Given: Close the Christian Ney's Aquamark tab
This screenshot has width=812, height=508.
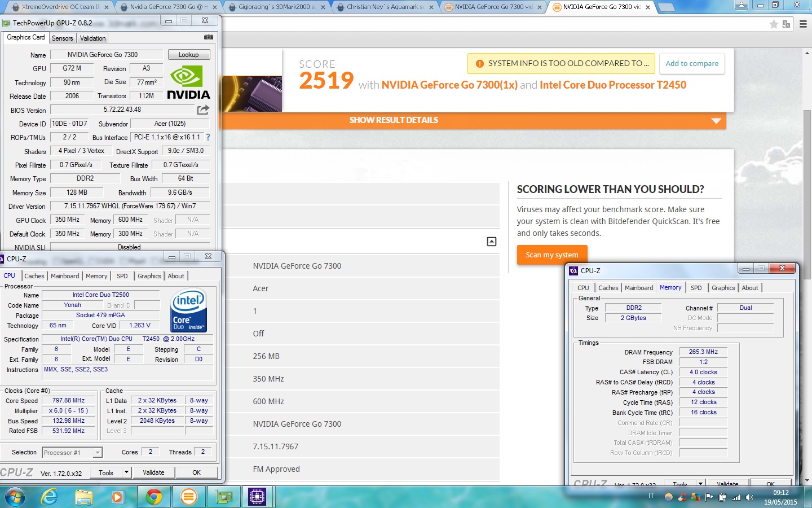Looking at the screenshot, I should pyautogui.click(x=431, y=7).
